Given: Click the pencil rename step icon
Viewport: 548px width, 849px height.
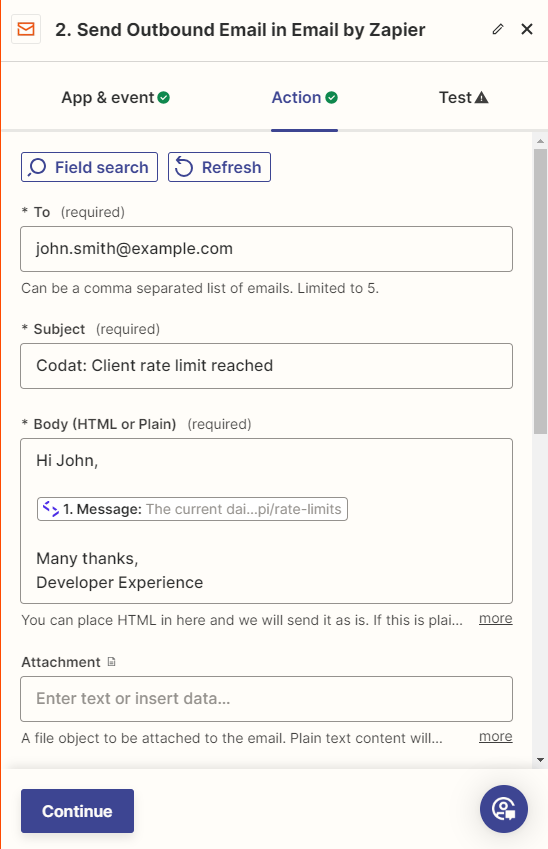Looking at the screenshot, I should click(498, 29).
